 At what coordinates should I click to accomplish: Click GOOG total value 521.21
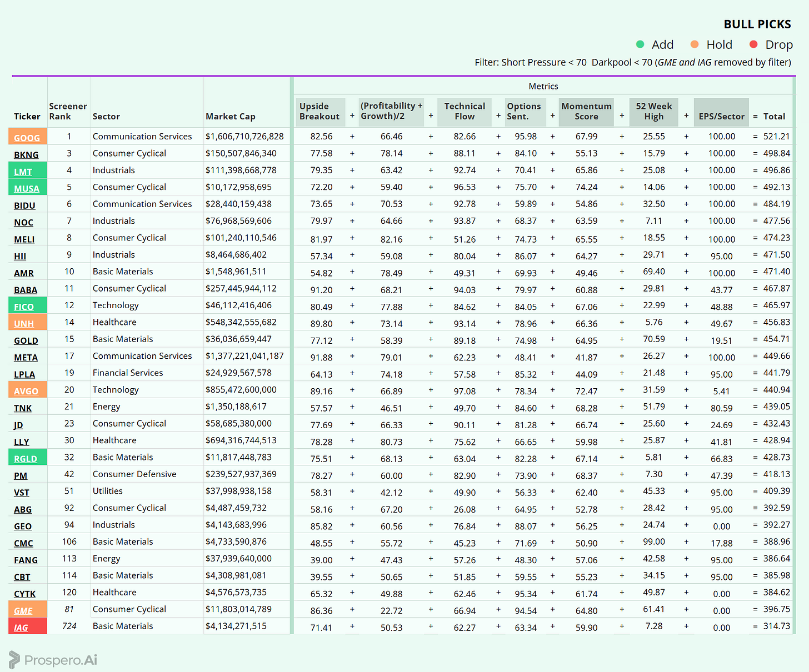tap(777, 136)
